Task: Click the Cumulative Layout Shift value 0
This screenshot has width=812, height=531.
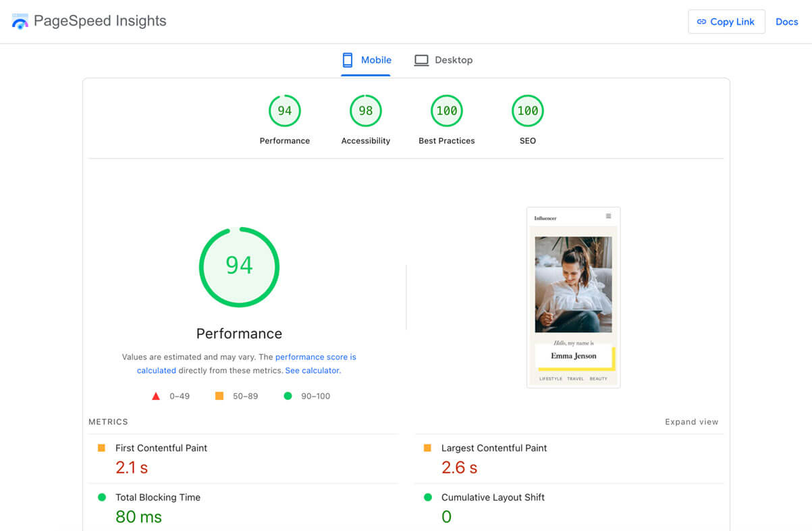Action: pos(446,517)
